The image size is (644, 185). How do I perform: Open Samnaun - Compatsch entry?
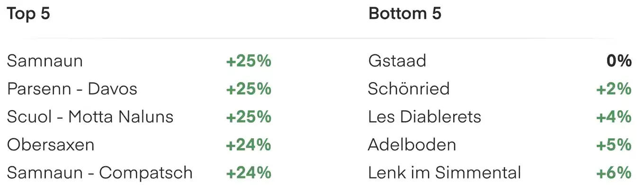(x=100, y=172)
